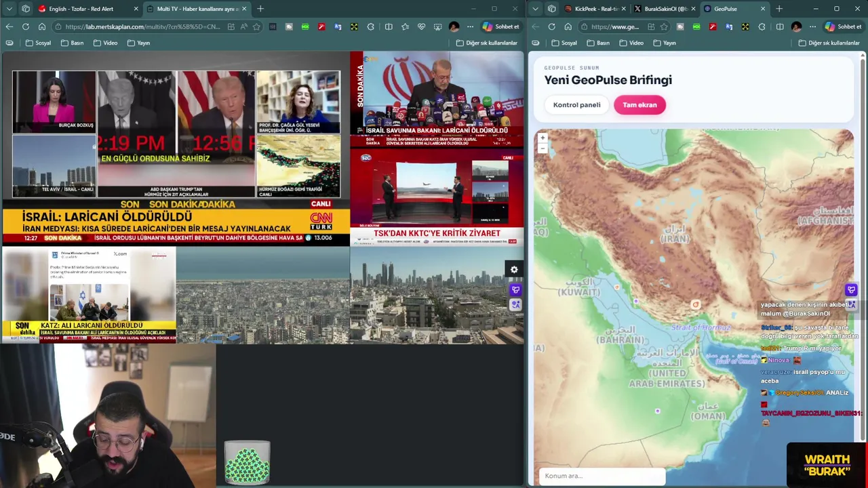Open Diğer sık kullanılanlar in Multi TV window

point(486,43)
